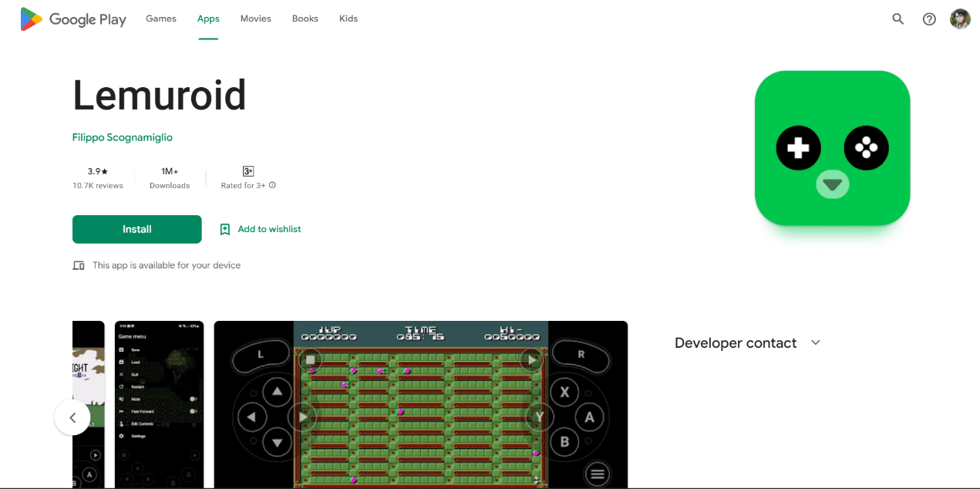Click "This app is available for your device"

(x=167, y=265)
